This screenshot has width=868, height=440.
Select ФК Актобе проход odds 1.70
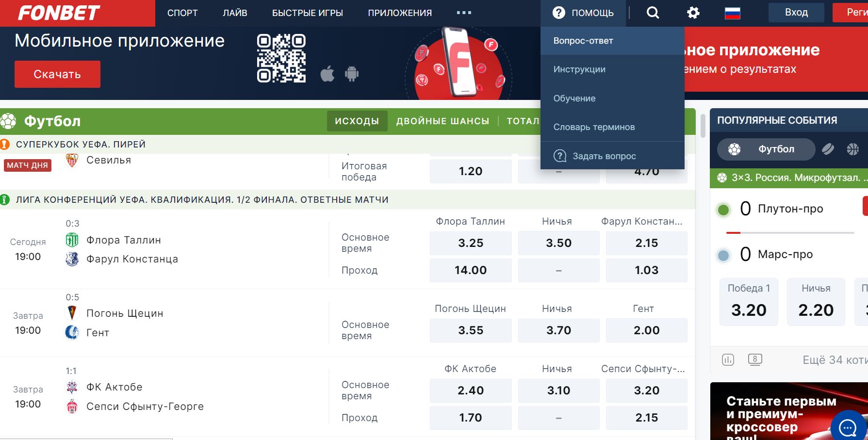coord(471,418)
